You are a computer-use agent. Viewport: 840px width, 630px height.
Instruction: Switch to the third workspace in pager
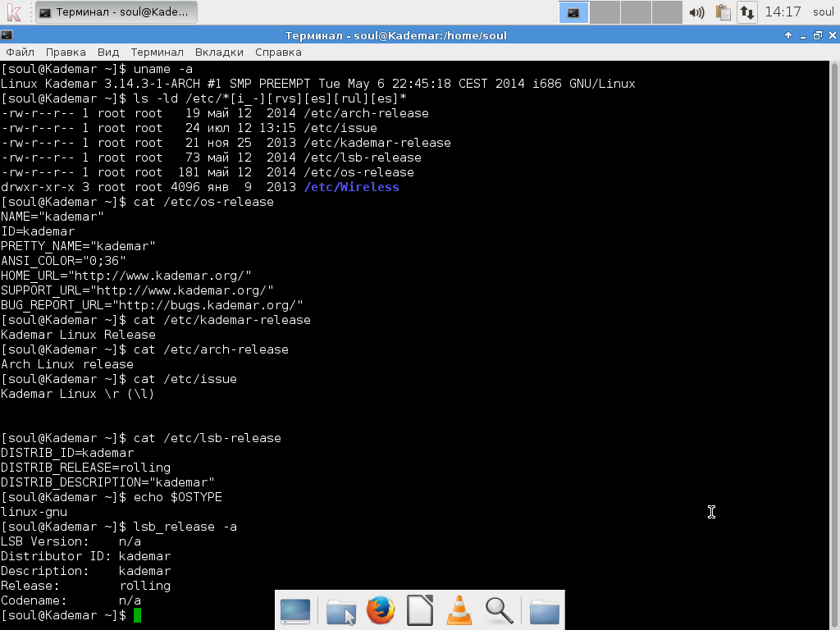(636, 12)
